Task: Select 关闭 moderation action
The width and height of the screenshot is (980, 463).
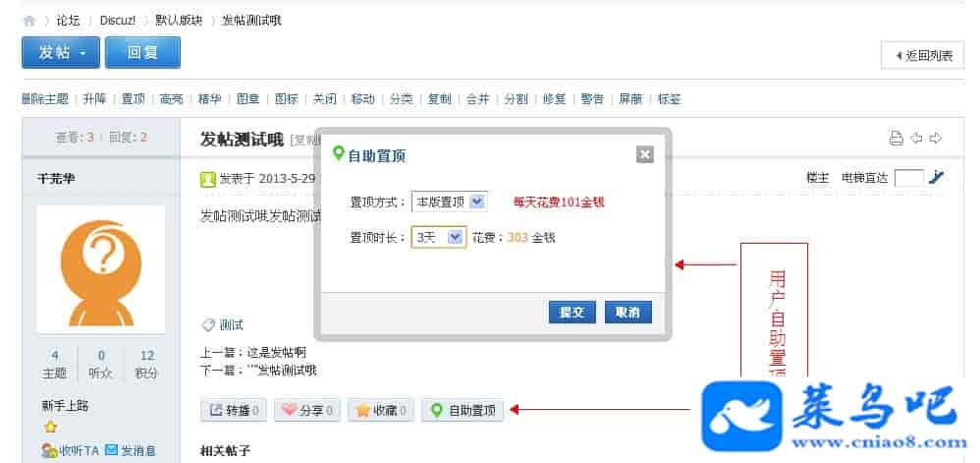Action: [x=324, y=99]
